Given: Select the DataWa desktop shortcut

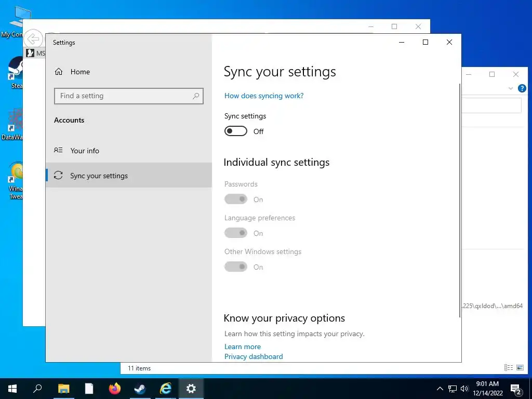Looking at the screenshot, I should click(12, 124).
